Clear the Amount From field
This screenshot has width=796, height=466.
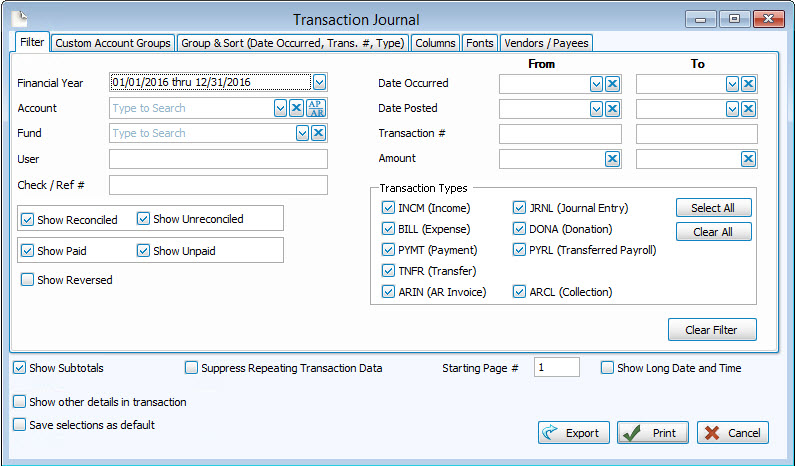[612, 159]
